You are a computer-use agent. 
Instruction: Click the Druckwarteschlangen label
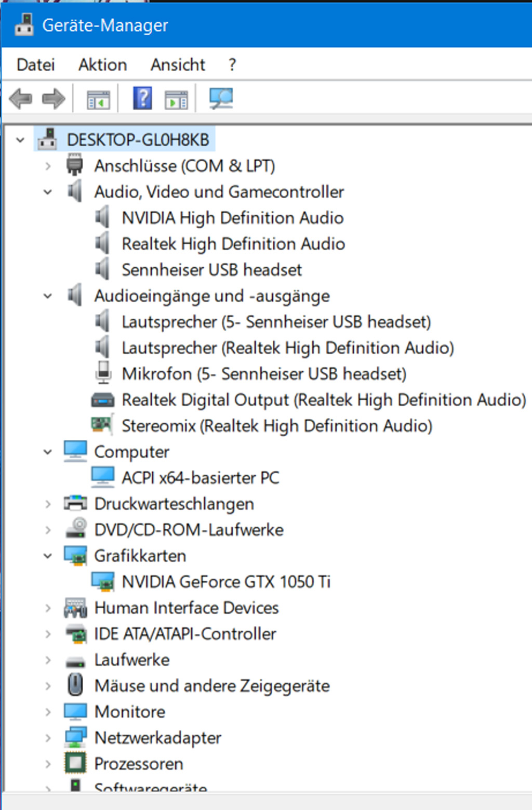(174, 503)
